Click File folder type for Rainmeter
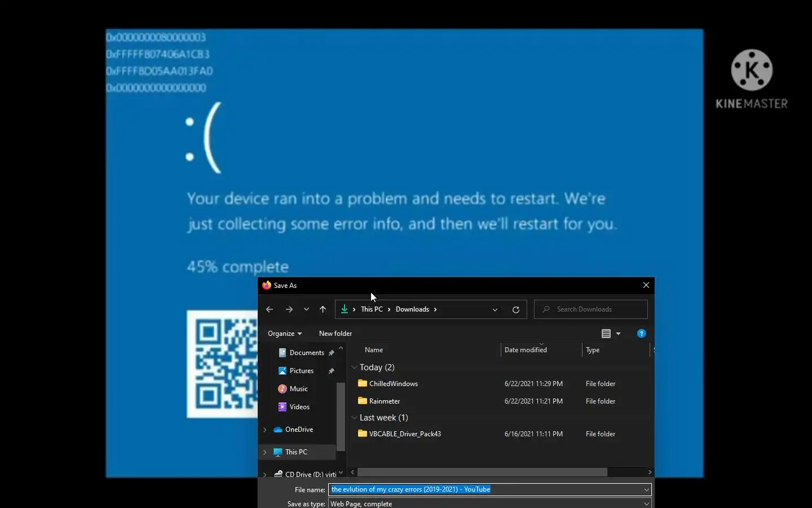The height and width of the screenshot is (508, 812). [x=601, y=401]
